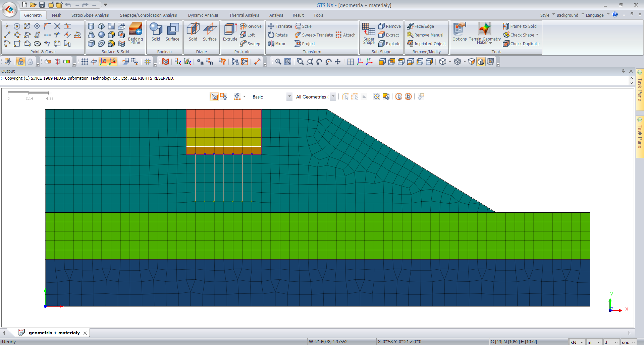This screenshot has height=345, width=644.
Task: Select the Boolean Solid tool
Action: pos(156,32)
